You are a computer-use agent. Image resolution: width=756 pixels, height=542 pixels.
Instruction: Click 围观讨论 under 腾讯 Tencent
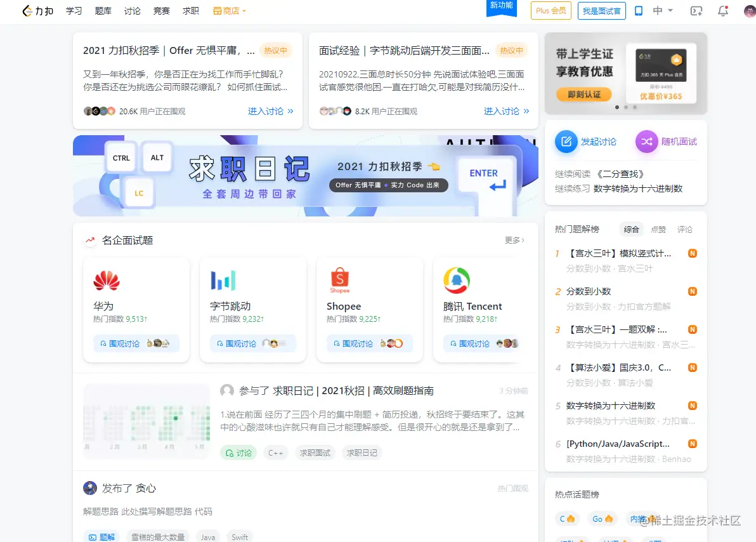click(x=482, y=343)
